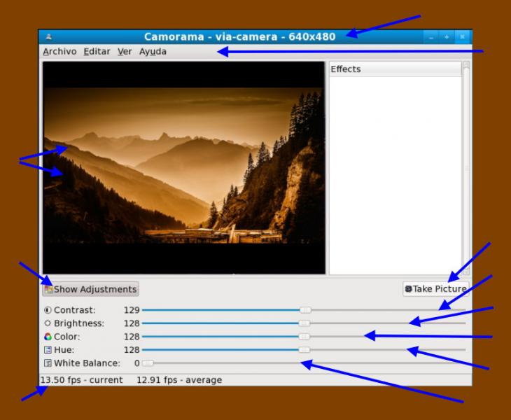
Task: Click the Effects column header
Action: tap(395, 69)
